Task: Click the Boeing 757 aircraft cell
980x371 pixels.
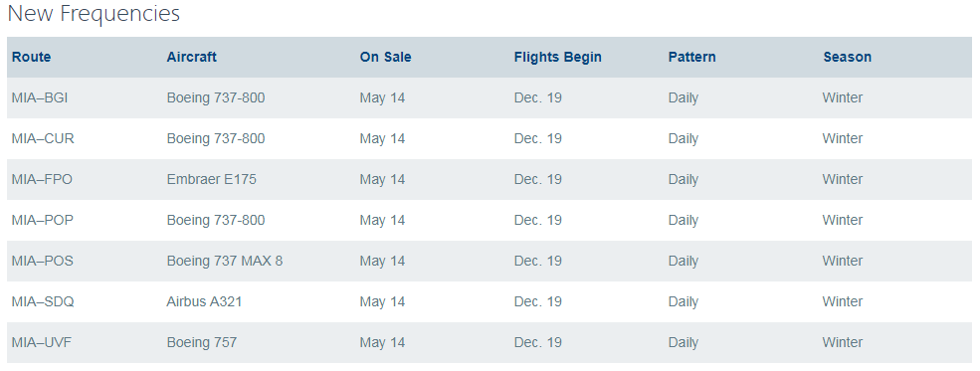Action: pyautogui.click(x=202, y=342)
